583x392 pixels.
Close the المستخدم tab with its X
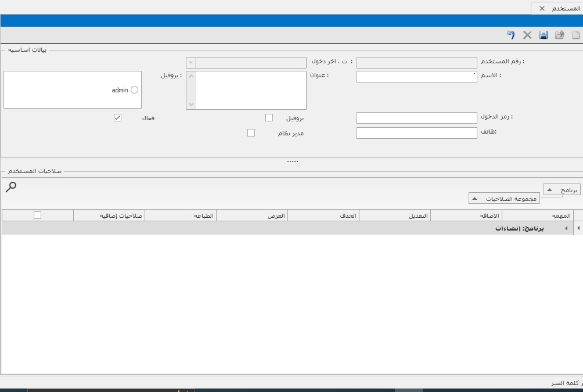point(542,9)
